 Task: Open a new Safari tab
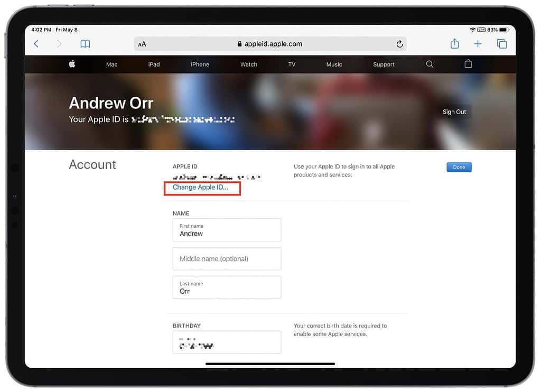tap(478, 44)
